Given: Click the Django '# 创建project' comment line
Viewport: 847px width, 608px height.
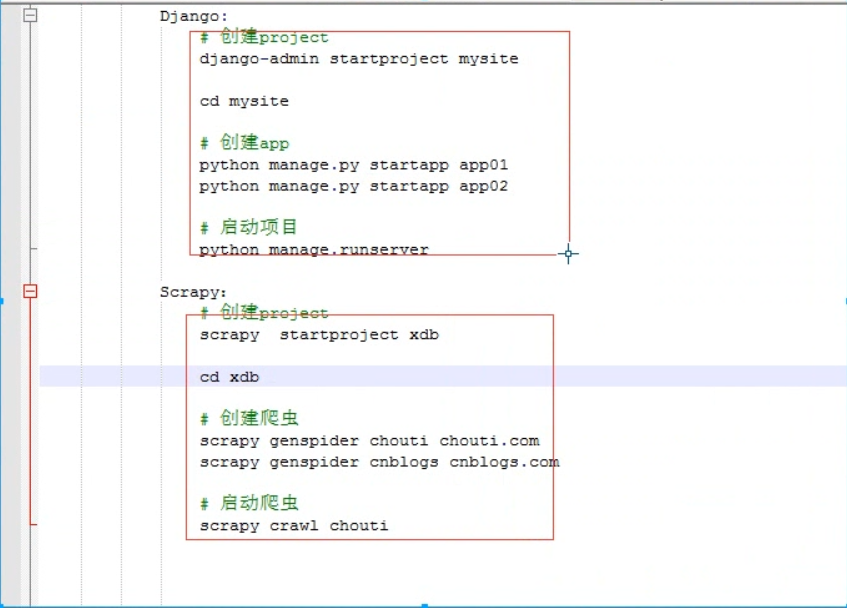Looking at the screenshot, I should pyautogui.click(x=264, y=37).
